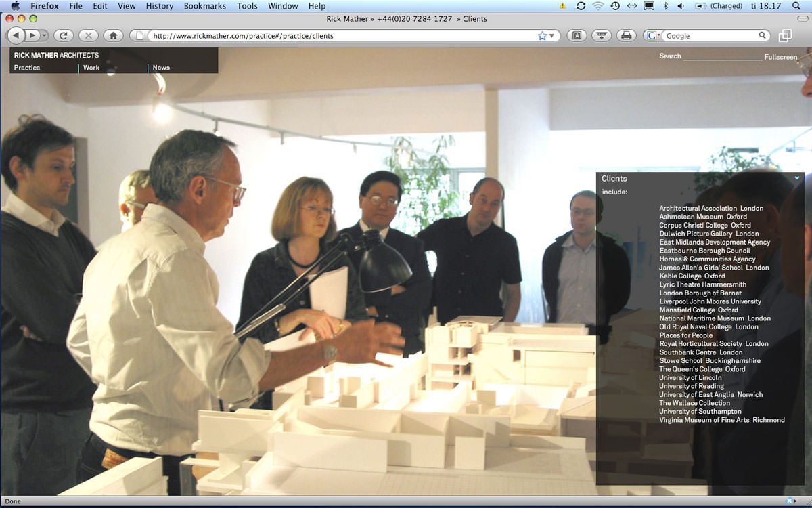Click the page icon in the address bar

tap(140, 35)
